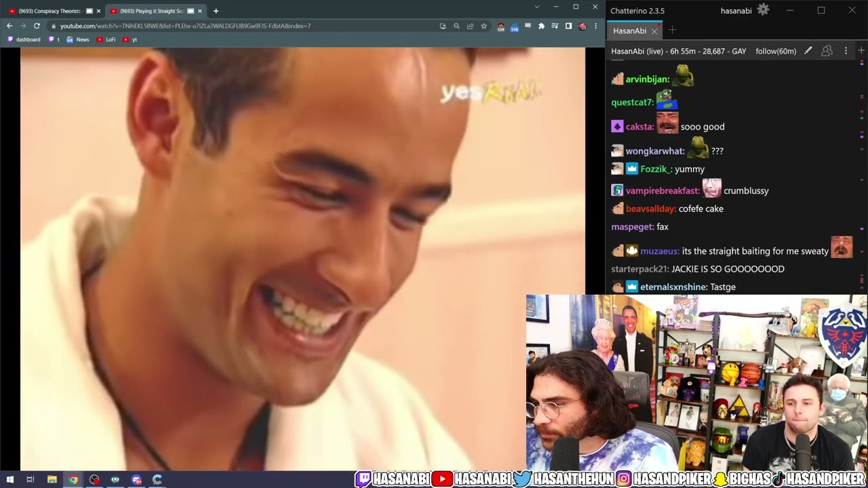This screenshot has height=488, width=868.
Task: Click the hasanabi account name in Chatterino
Action: [x=736, y=11]
